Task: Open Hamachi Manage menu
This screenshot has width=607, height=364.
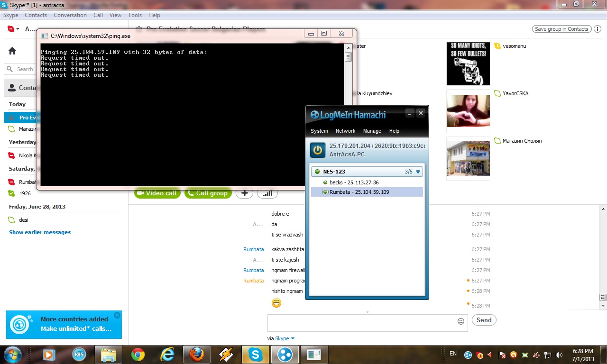Action: [x=372, y=131]
